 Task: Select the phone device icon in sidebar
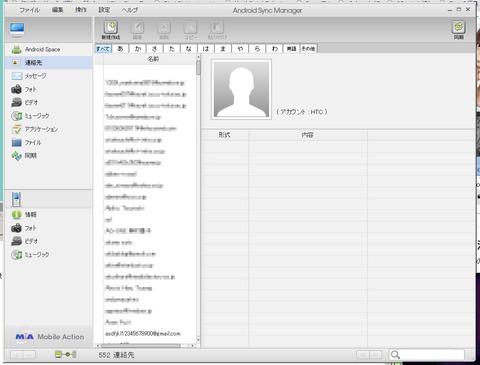pos(16,199)
